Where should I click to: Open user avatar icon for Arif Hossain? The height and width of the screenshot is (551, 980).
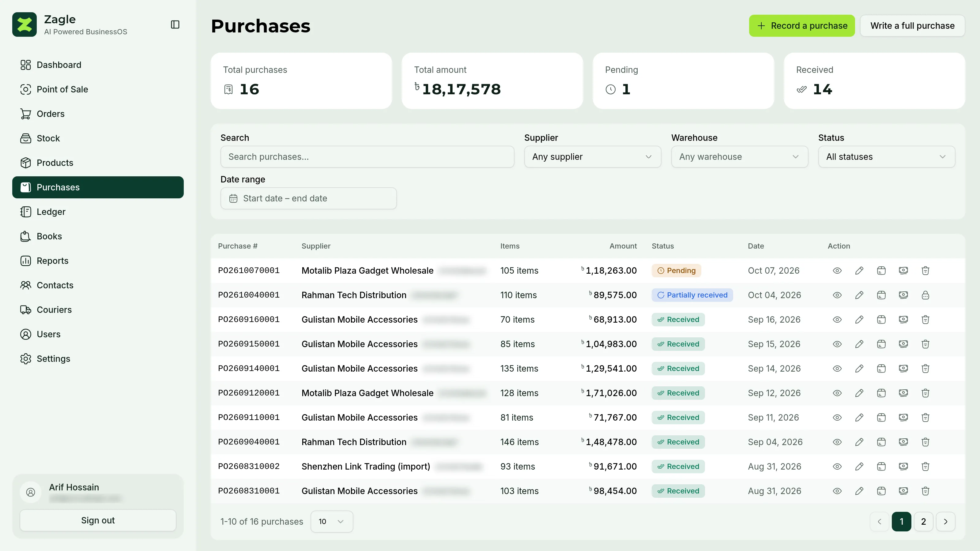pyautogui.click(x=30, y=493)
